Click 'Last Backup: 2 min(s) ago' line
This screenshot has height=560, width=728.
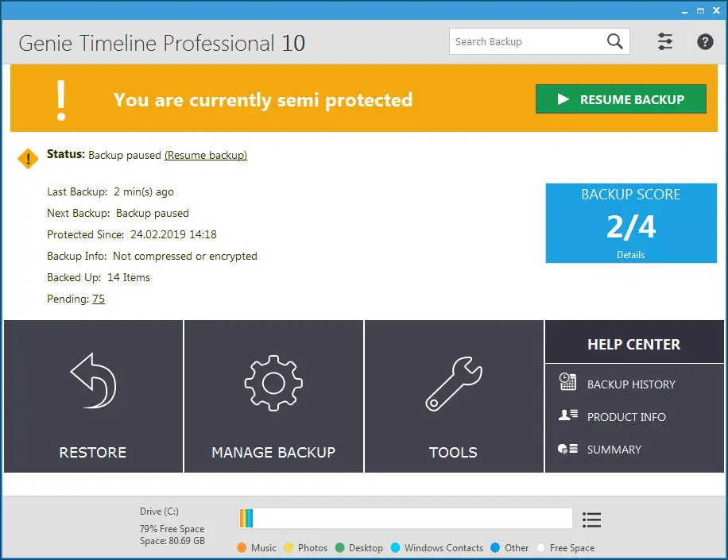point(110,191)
